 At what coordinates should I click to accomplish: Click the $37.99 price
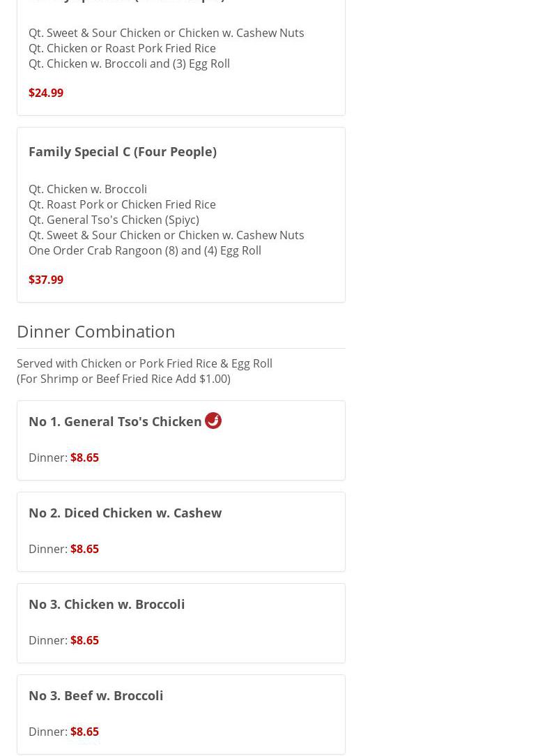[46, 280]
